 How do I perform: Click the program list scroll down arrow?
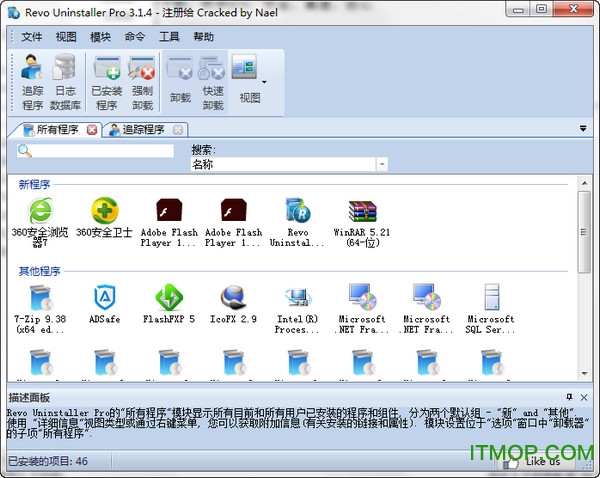coord(584,373)
